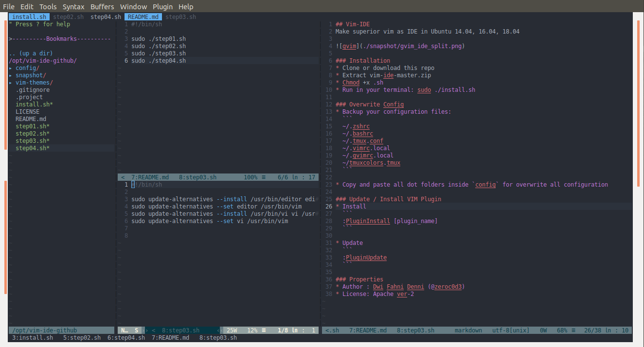
Task: Click the ':PluginUpdate' line
Action: coord(365,258)
